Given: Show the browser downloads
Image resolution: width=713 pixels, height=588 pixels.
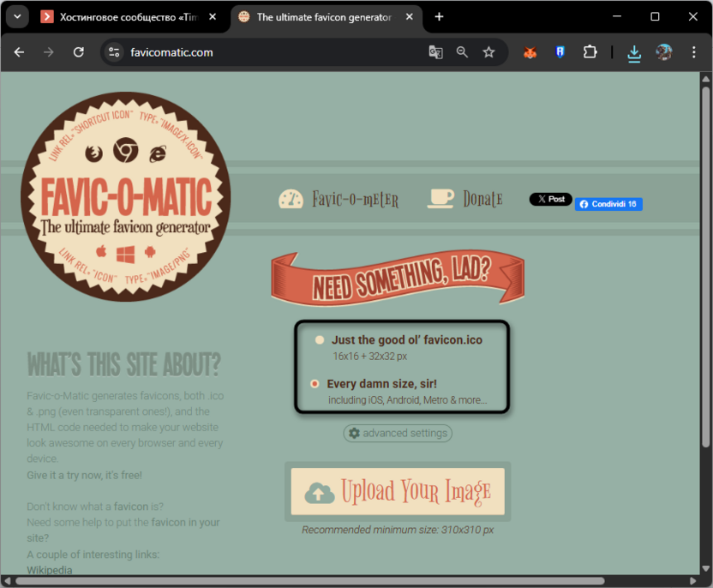Looking at the screenshot, I should point(634,53).
